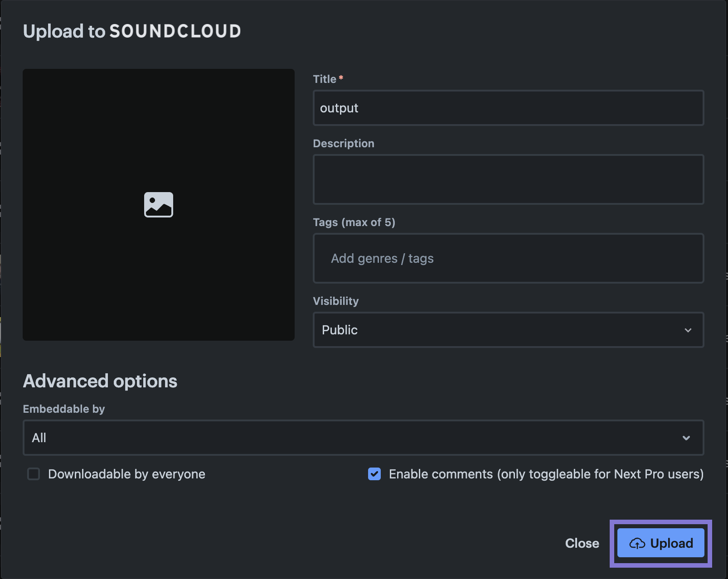
Task: Click the Add genres / tags field
Action: pyautogui.click(x=508, y=258)
